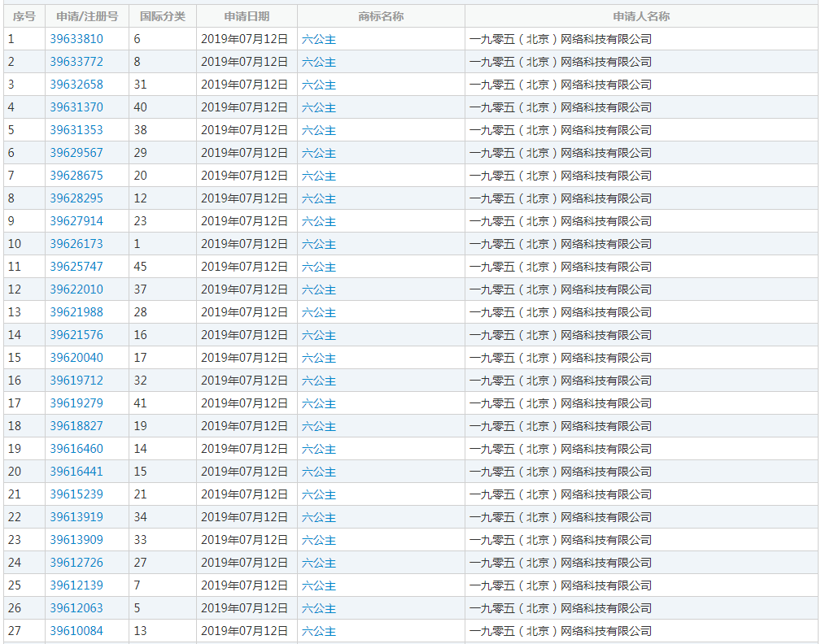
Task: Click registration number 39633772
Action: click(76, 62)
